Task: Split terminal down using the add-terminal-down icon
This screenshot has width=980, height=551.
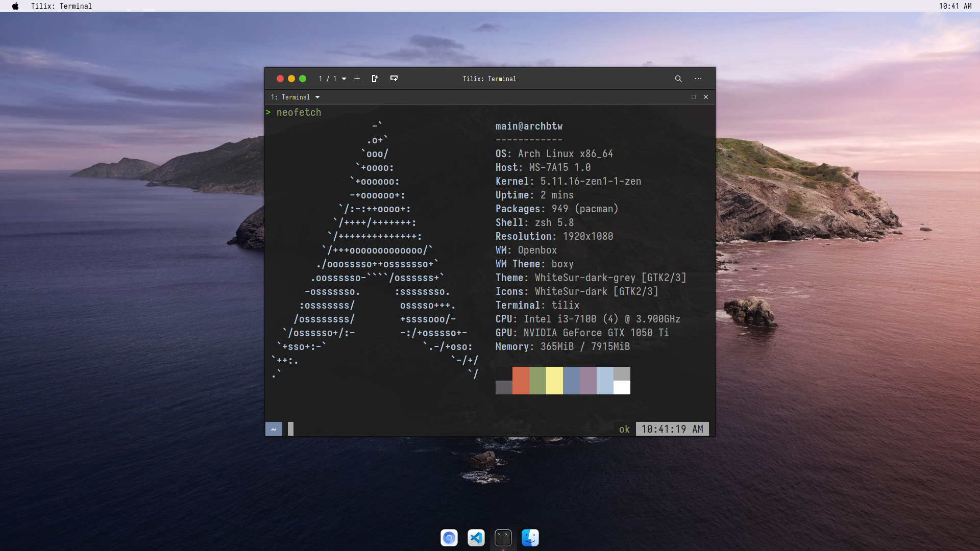Action: click(394, 79)
